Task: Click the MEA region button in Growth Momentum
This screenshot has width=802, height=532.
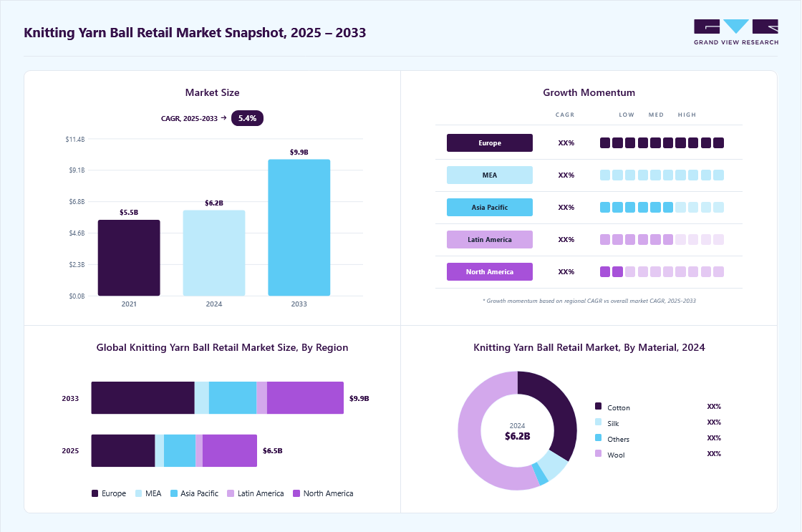Action: tap(490, 175)
